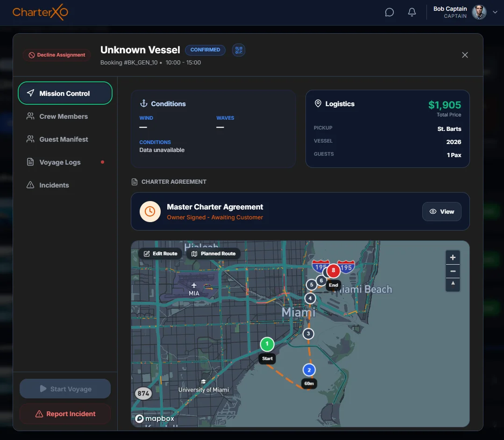Viewport: 504px width, 440px height.
Task: Click Bob Captain's avatar photo
Action: 479,12
